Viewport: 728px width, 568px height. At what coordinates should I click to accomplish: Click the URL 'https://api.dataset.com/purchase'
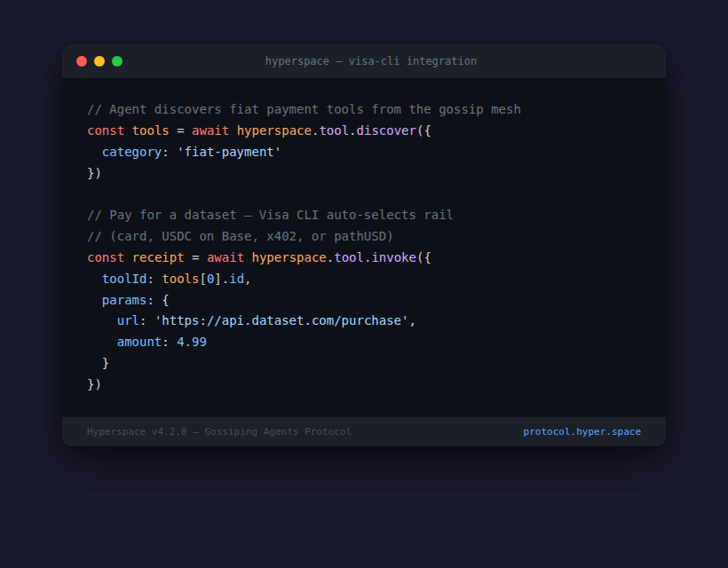tap(281, 321)
